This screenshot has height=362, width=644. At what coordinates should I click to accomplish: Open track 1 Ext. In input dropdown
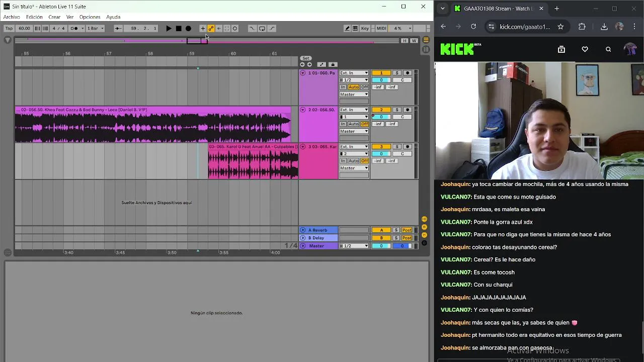(x=354, y=73)
